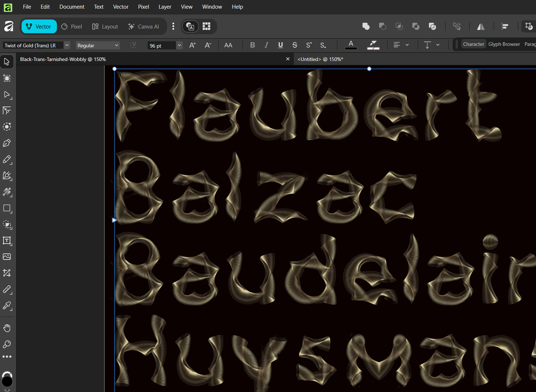Open the Character panel
536x392 pixels.
474,44
